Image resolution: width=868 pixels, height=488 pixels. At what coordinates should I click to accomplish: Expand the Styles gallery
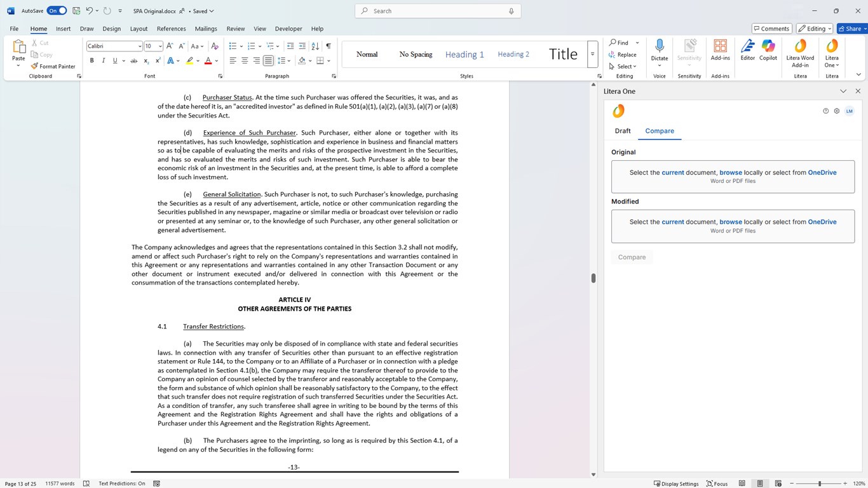[x=592, y=54]
